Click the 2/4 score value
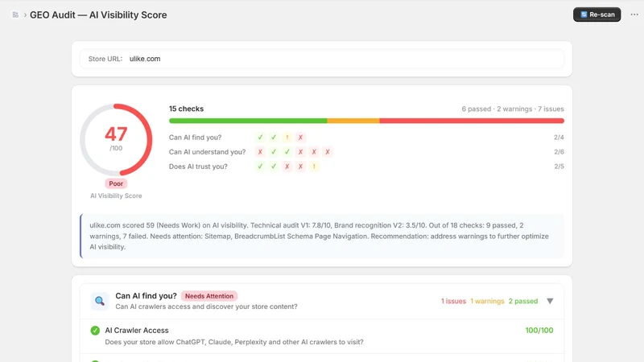This screenshot has height=362, width=644. [559, 138]
